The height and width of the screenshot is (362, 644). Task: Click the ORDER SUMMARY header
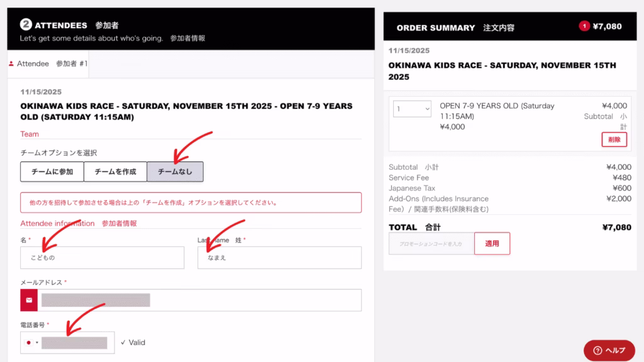435,28
